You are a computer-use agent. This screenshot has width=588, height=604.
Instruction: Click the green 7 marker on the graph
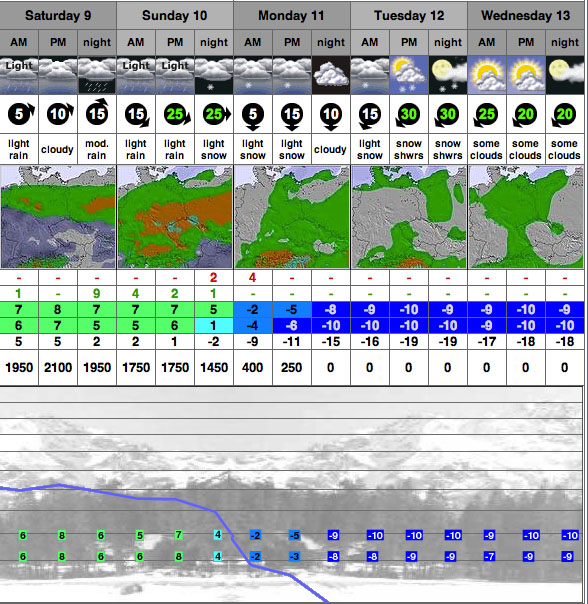[178, 535]
